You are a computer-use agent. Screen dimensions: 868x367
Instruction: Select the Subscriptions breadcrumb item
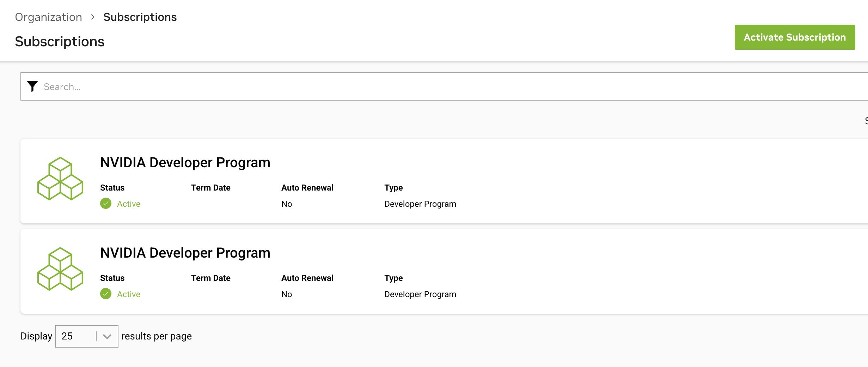[140, 17]
